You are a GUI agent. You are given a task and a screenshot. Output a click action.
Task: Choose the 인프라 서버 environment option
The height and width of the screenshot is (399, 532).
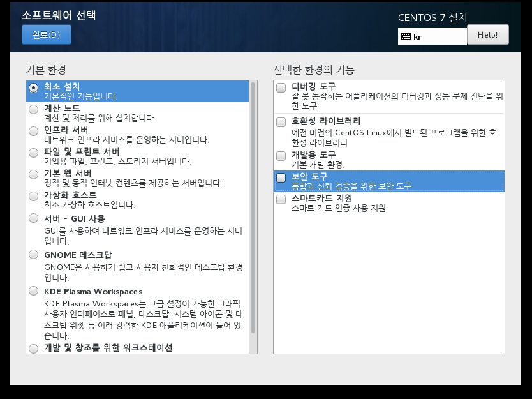pyautogui.click(x=34, y=131)
